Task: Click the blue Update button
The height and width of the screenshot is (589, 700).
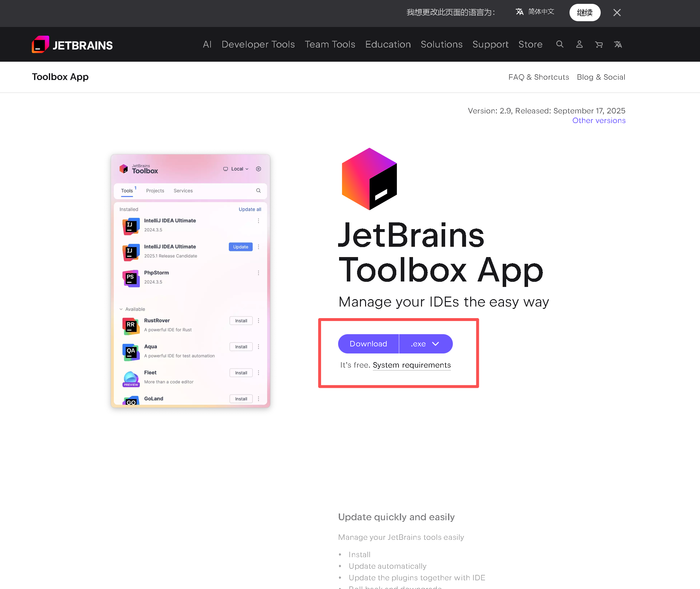Action: pos(240,247)
